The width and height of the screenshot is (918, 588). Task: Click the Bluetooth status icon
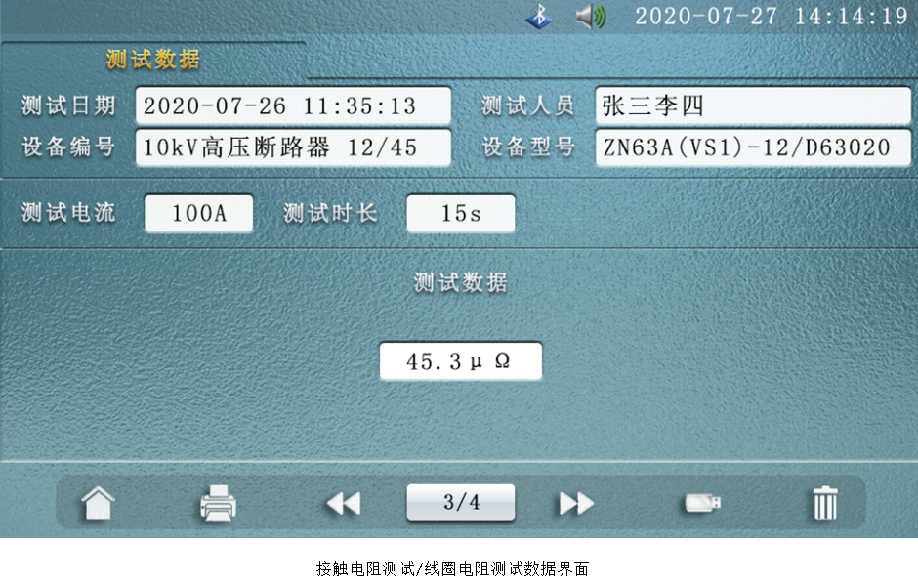[x=538, y=17]
